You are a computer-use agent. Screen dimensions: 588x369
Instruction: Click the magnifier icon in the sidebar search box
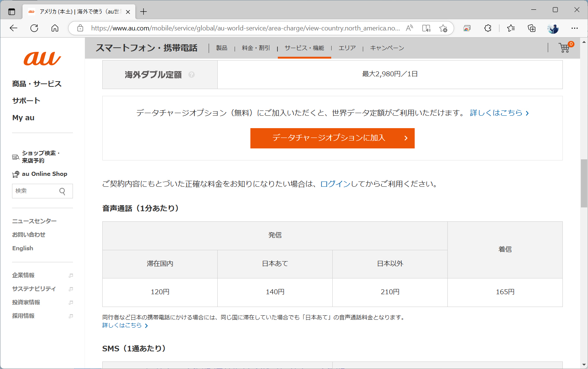(62, 191)
